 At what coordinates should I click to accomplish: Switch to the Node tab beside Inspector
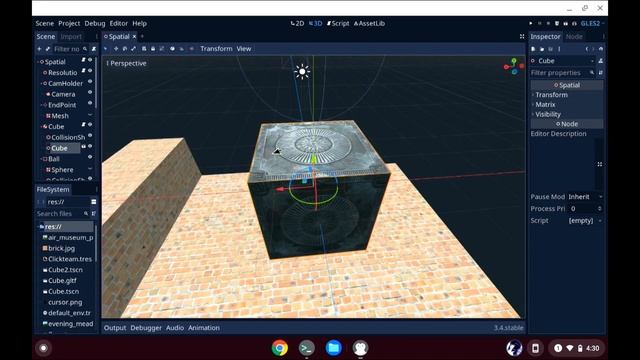point(574,36)
